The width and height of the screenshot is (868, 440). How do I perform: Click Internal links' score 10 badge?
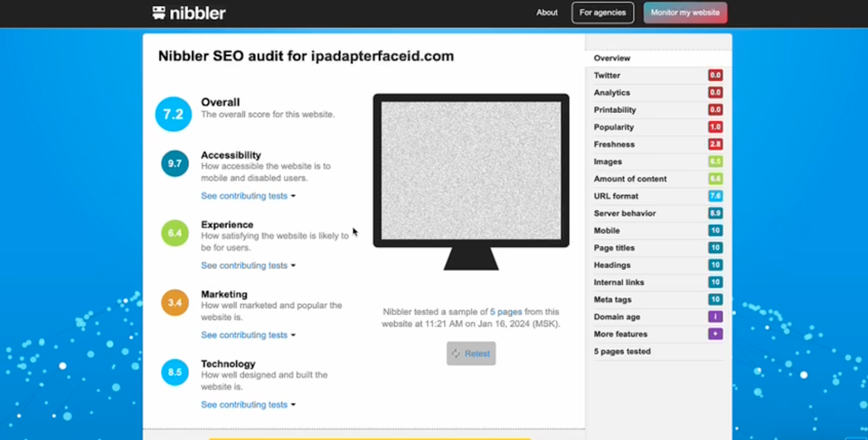click(715, 282)
